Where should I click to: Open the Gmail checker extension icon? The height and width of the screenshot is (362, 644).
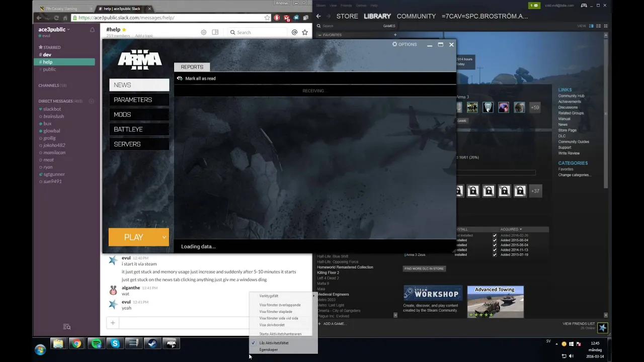[287, 18]
